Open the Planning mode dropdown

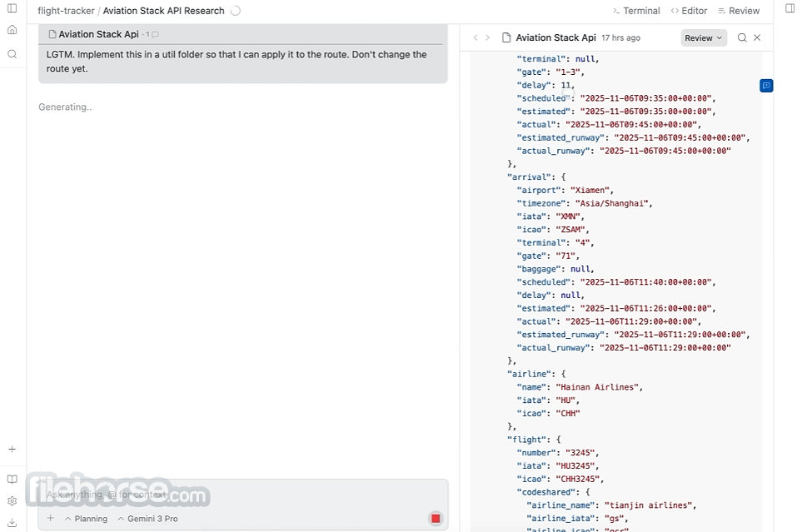(x=86, y=519)
